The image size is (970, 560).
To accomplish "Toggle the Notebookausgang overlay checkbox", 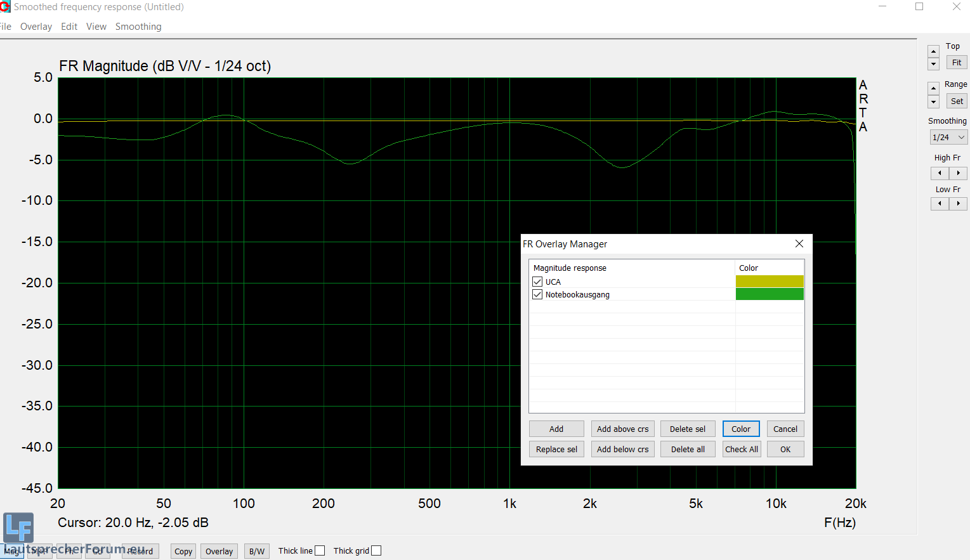I will [x=538, y=294].
